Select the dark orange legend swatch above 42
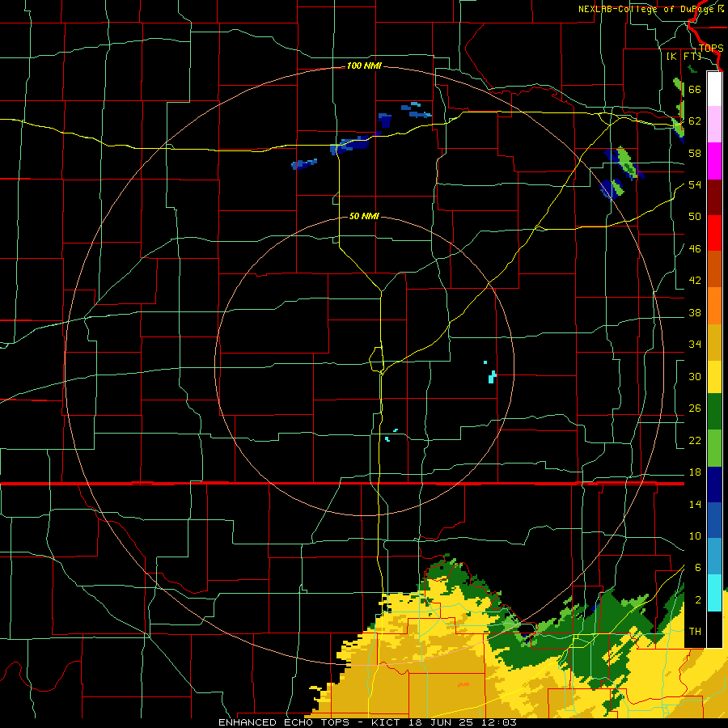Viewport: 728px width, 728px height. tap(714, 269)
